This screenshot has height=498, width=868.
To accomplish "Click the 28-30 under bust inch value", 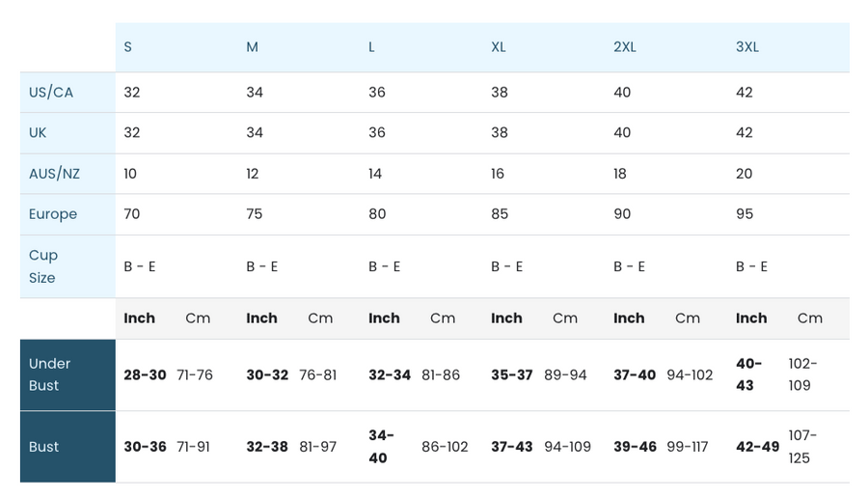I will [x=145, y=375].
